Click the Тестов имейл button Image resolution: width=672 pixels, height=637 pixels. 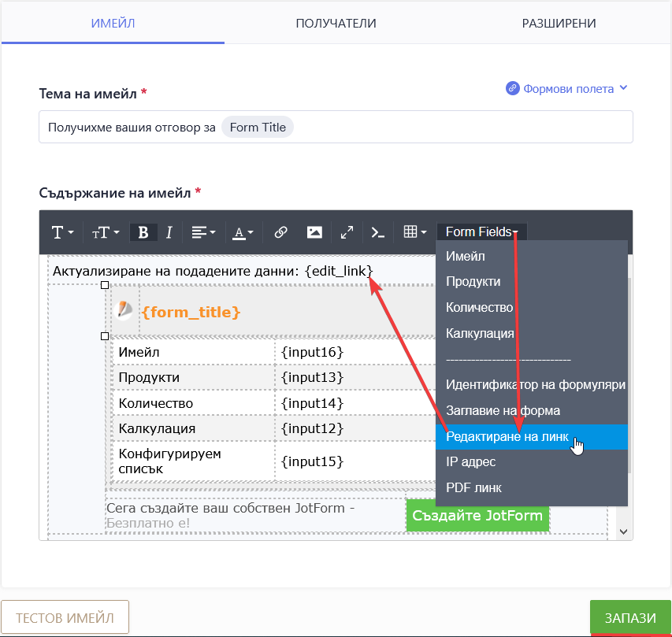(65, 617)
